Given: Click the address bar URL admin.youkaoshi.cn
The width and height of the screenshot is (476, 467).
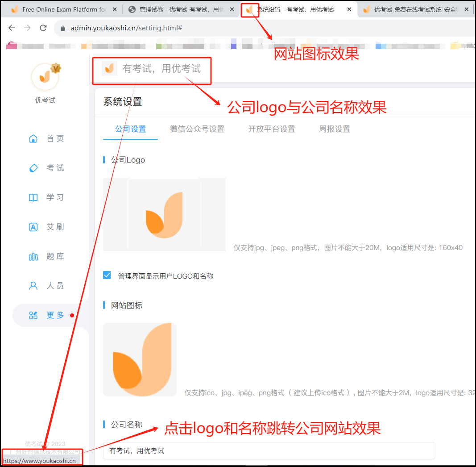Looking at the screenshot, I should (126, 28).
